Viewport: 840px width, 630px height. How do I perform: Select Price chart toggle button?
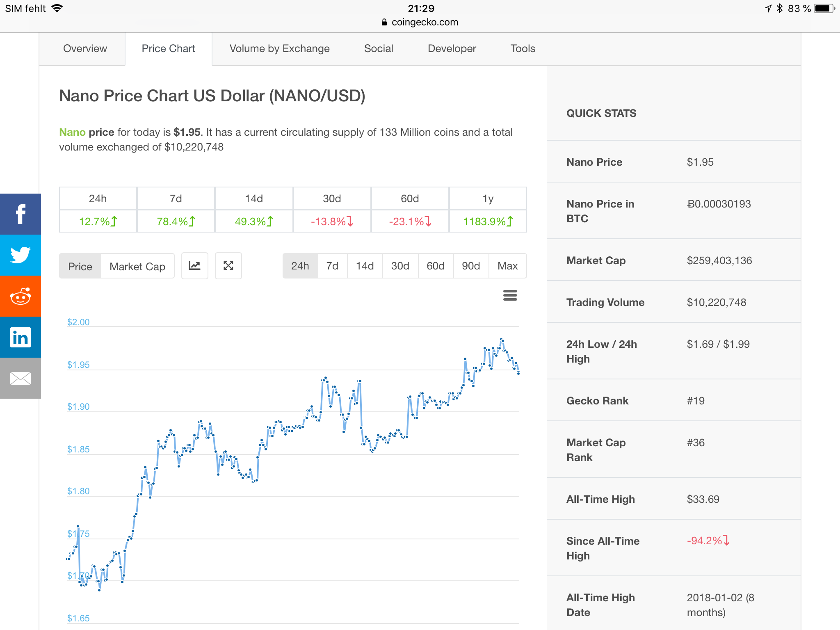[x=80, y=267]
